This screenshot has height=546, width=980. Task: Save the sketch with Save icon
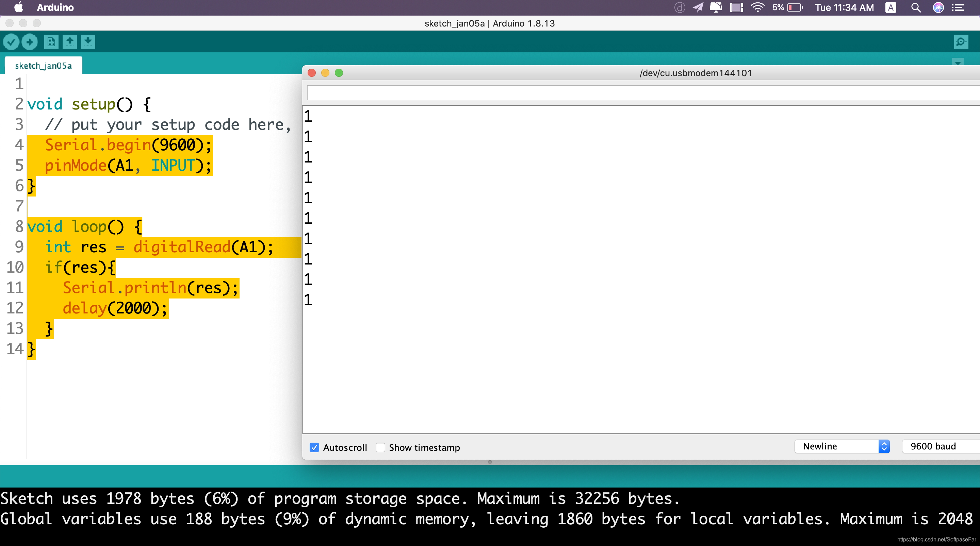click(x=88, y=42)
